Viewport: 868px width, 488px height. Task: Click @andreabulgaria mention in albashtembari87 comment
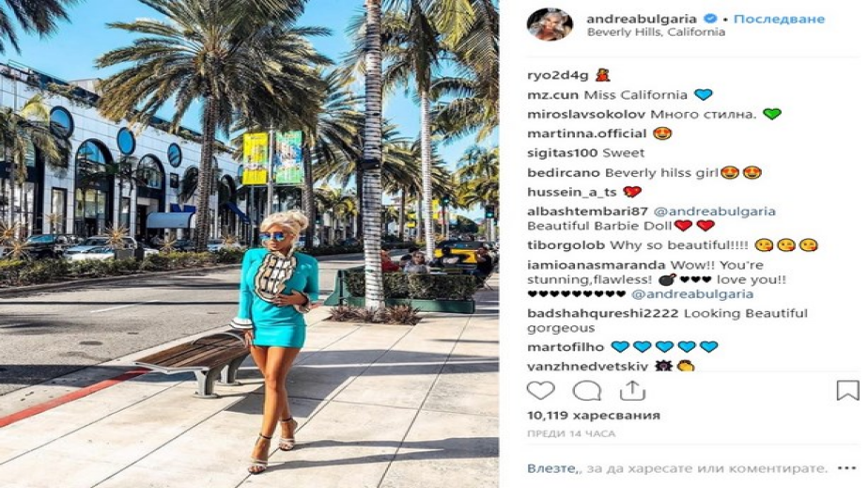tap(715, 212)
